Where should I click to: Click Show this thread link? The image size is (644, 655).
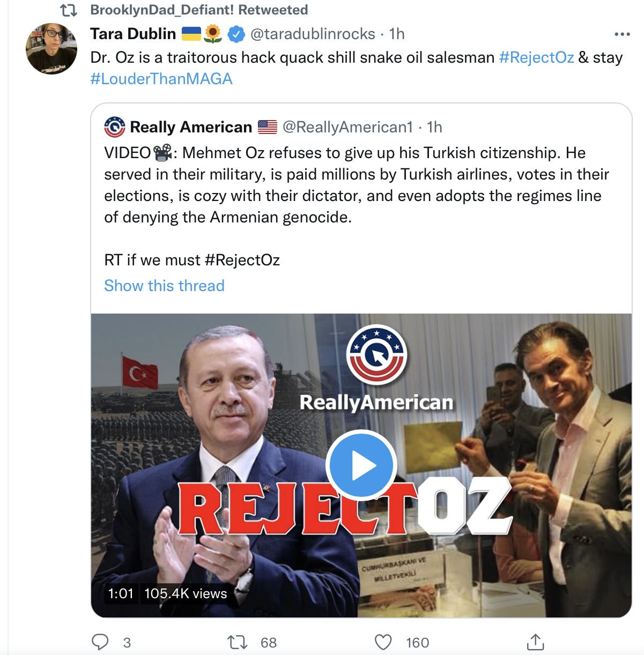pos(164,286)
